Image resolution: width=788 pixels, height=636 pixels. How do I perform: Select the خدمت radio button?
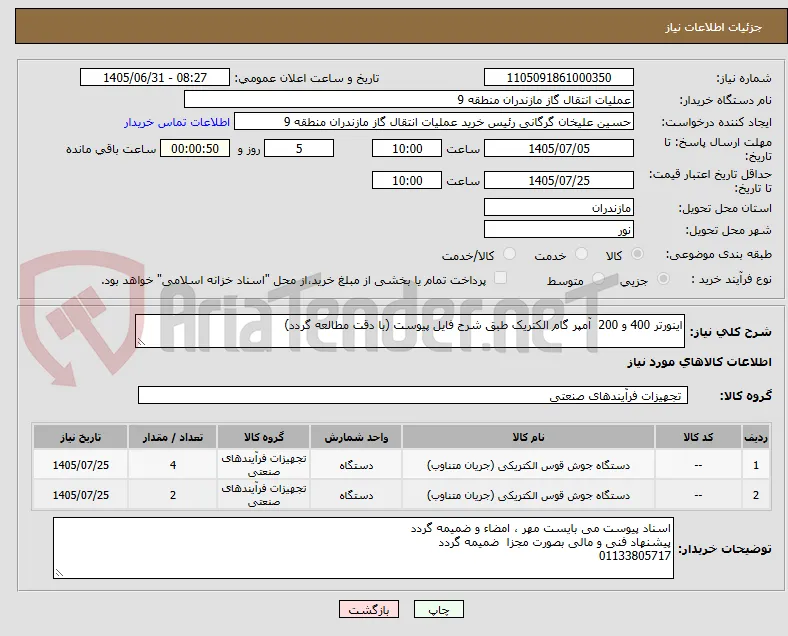[581, 254]
